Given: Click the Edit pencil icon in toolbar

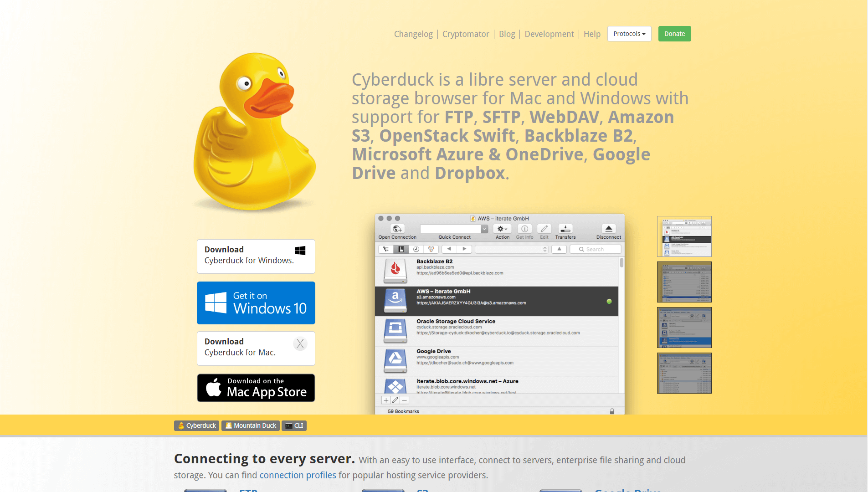Looking at the screenshot, I should tap(544, 229).
